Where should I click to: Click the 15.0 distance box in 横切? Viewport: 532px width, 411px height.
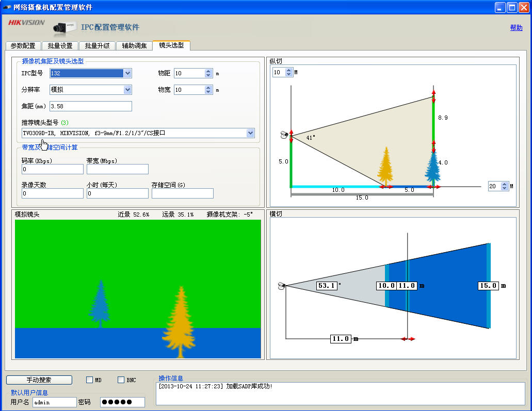point(489,286)
